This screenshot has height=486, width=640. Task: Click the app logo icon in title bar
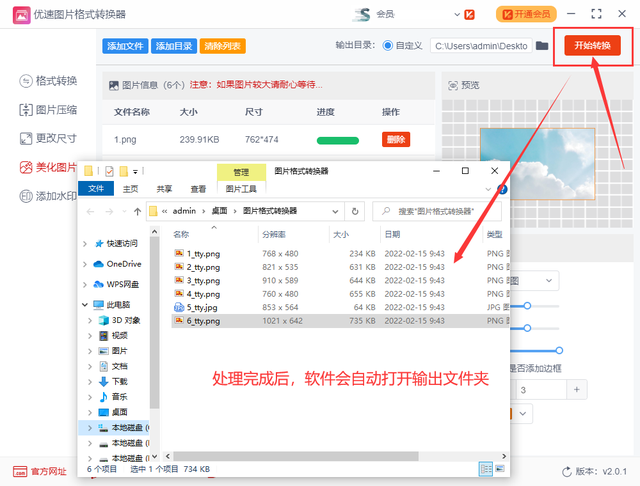21,15
